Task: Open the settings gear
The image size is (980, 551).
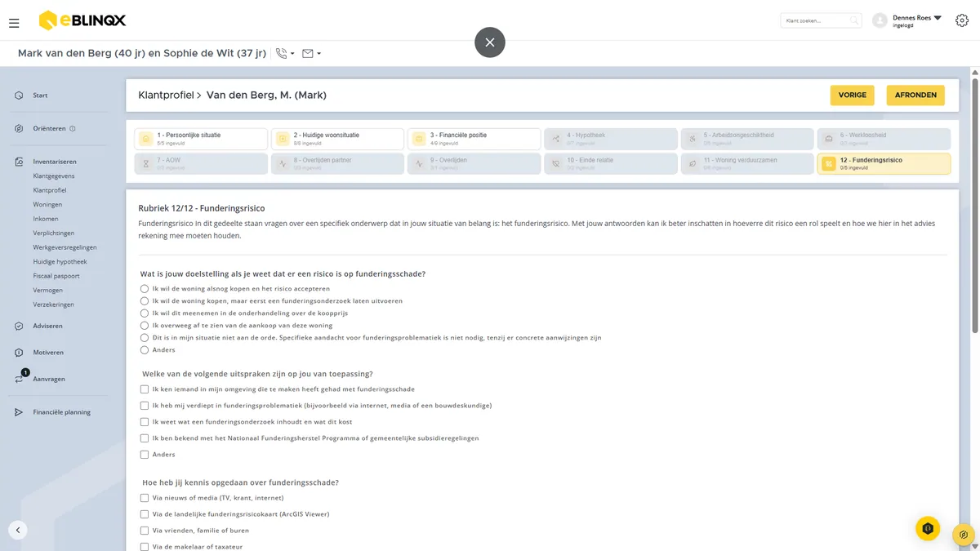Action: click(x=961, y=20)
